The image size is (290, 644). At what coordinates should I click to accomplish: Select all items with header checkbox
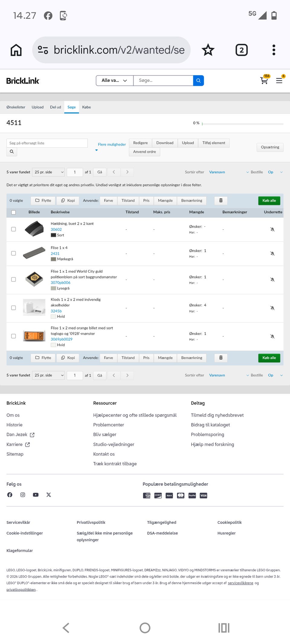(x=14, y=212)
